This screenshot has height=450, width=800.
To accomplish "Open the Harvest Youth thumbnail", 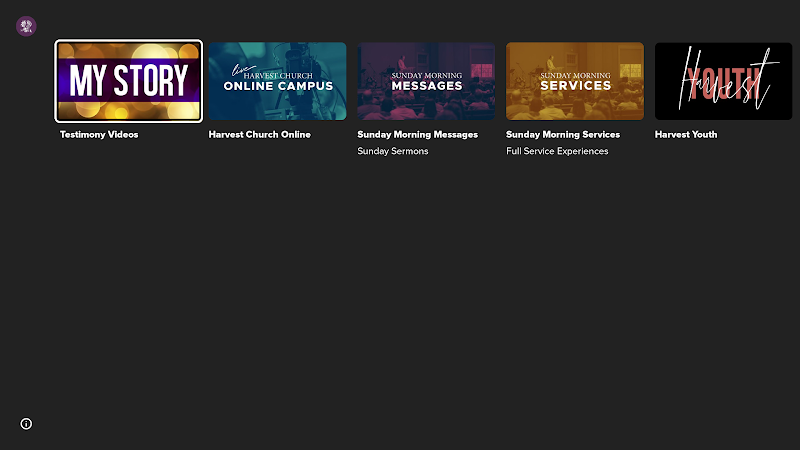I will [x=723, y=81].
